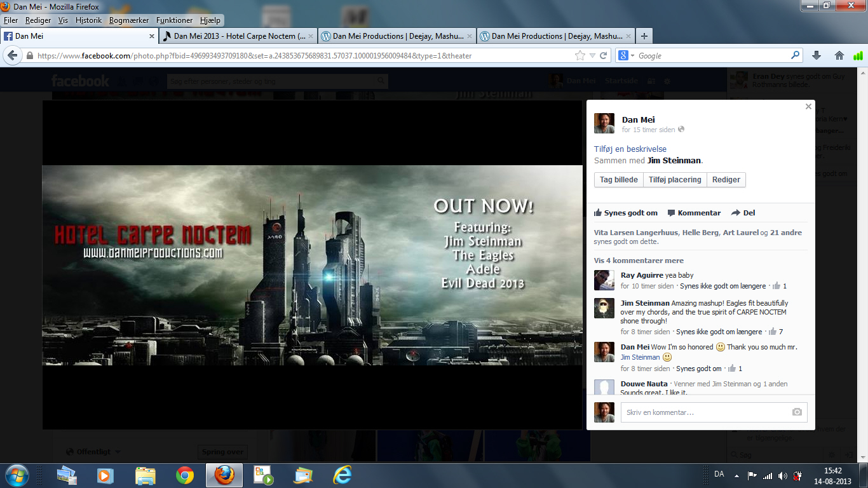Open the Firefox downloads arrow

click(x=817, y=55)
